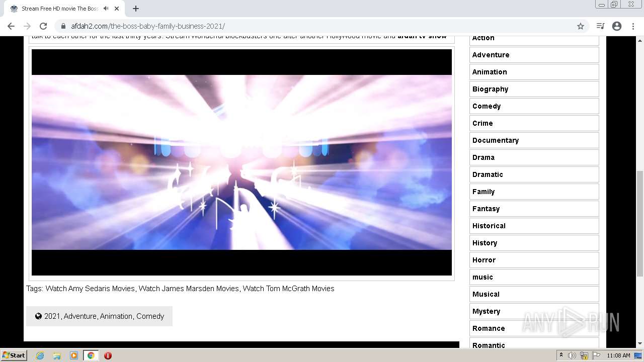Open the History genre category
The image size is (644, 362).
click(534, 243)
